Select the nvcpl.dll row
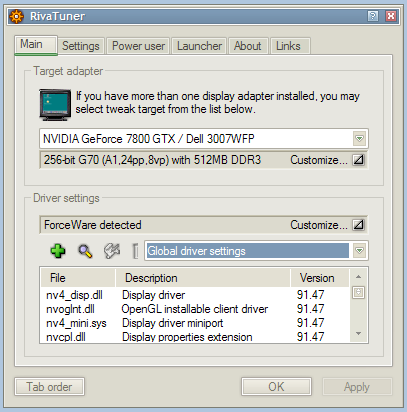407x412 pixels. pos(195,337)
